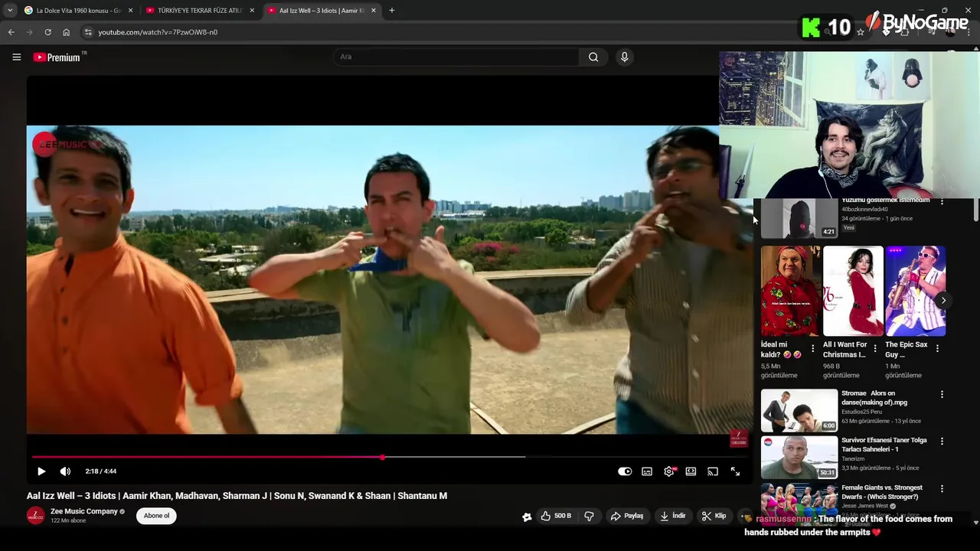Screen dimensions: 980x551
Task: Open The Epic Sax Guy short
Action: point(915,291)
